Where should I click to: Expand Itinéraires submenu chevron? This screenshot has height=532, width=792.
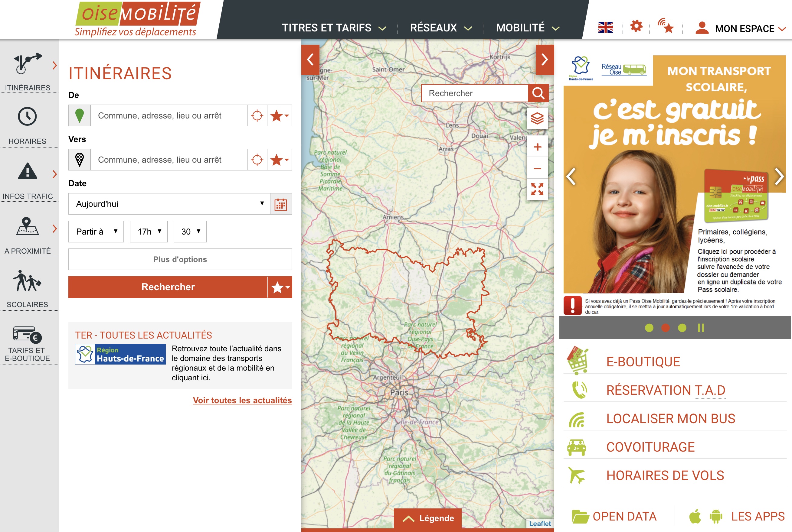click(55, 65)
